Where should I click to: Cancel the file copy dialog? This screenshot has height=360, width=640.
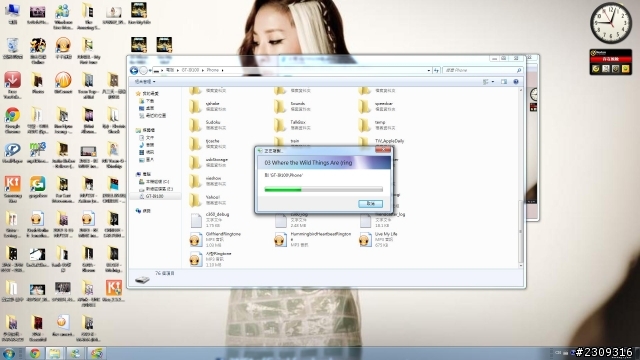(370, 203)
